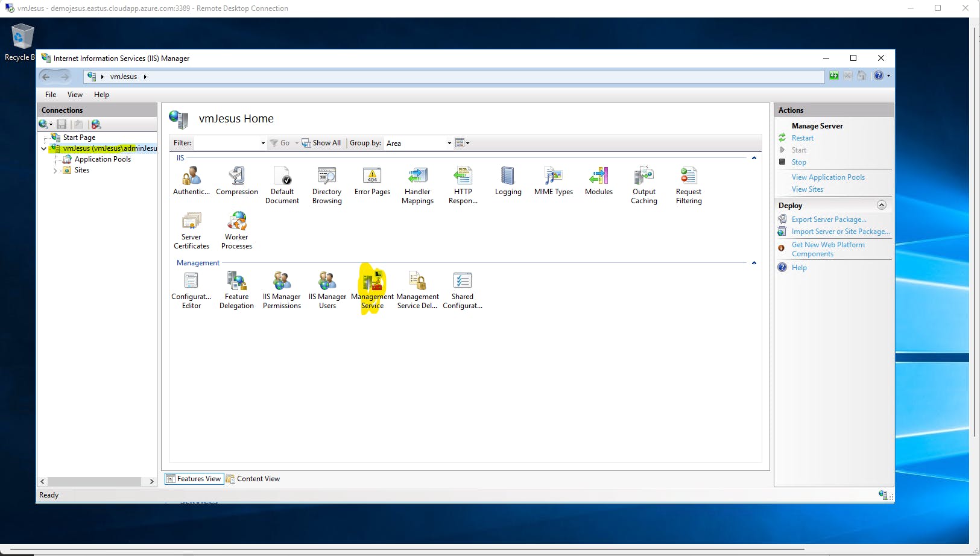Click View Application Pools link
This screenshot has height=556, width=980.
(x=828, y=177)
